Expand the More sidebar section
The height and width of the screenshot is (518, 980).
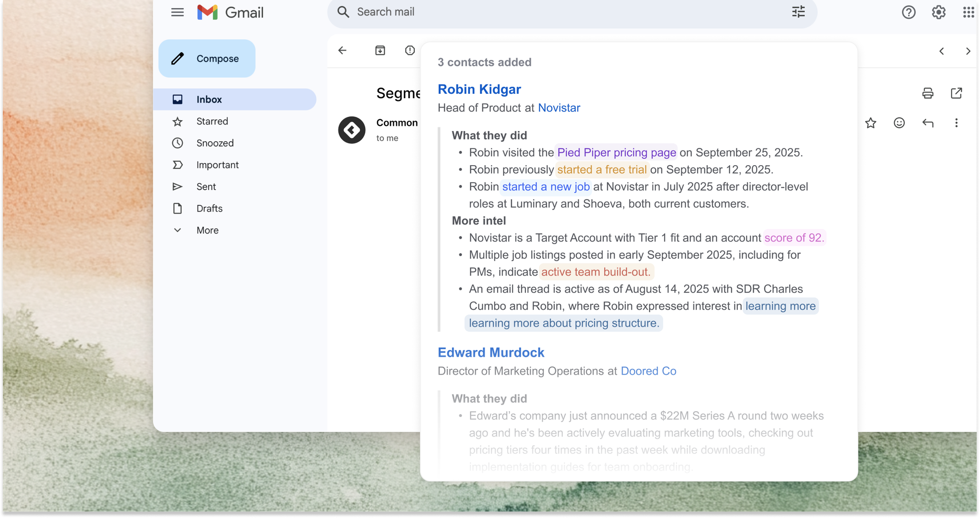pos(207,230)
